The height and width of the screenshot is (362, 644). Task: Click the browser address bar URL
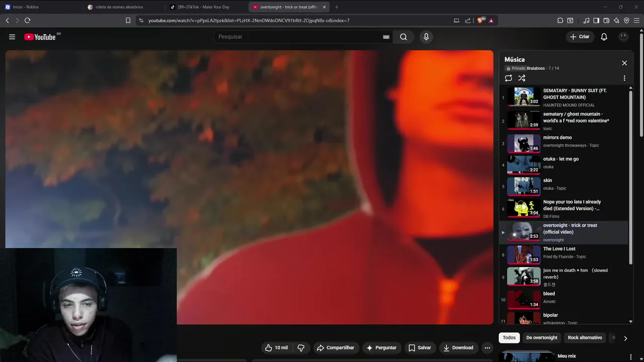click(249, 21)
